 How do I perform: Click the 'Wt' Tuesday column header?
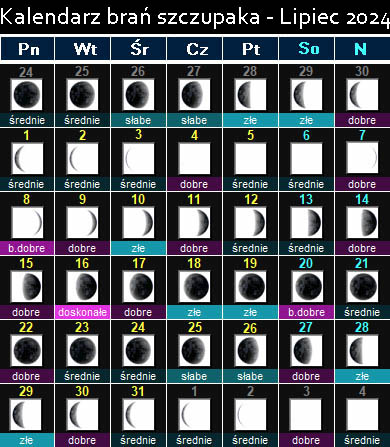83,49
